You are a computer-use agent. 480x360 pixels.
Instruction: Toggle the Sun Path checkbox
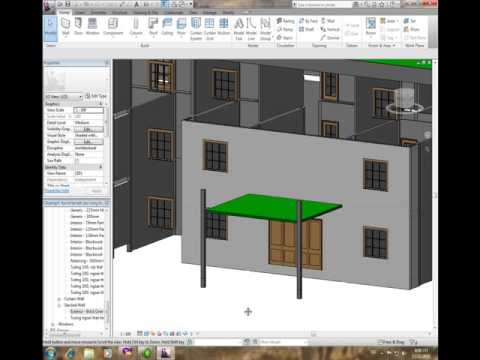pyautogui.click(x=77, y=161)
